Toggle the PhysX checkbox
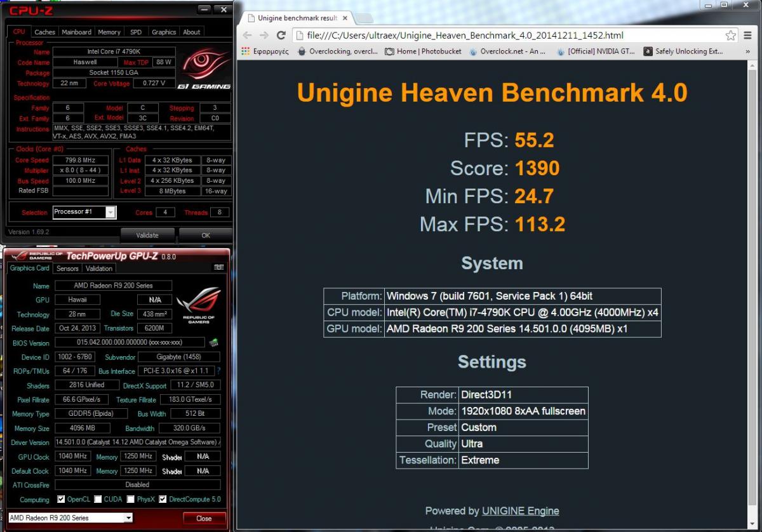 point(130,499)
